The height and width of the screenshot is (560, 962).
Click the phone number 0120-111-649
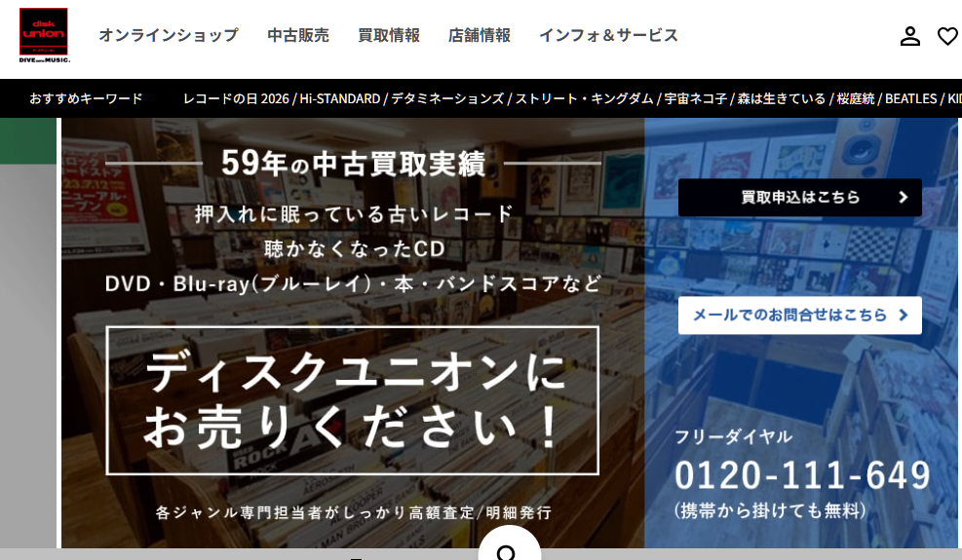802,475
